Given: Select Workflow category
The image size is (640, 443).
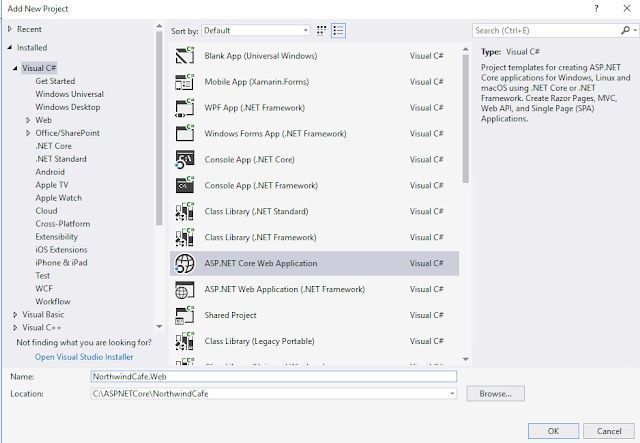Looking at the screenshot, I should 53,302.
